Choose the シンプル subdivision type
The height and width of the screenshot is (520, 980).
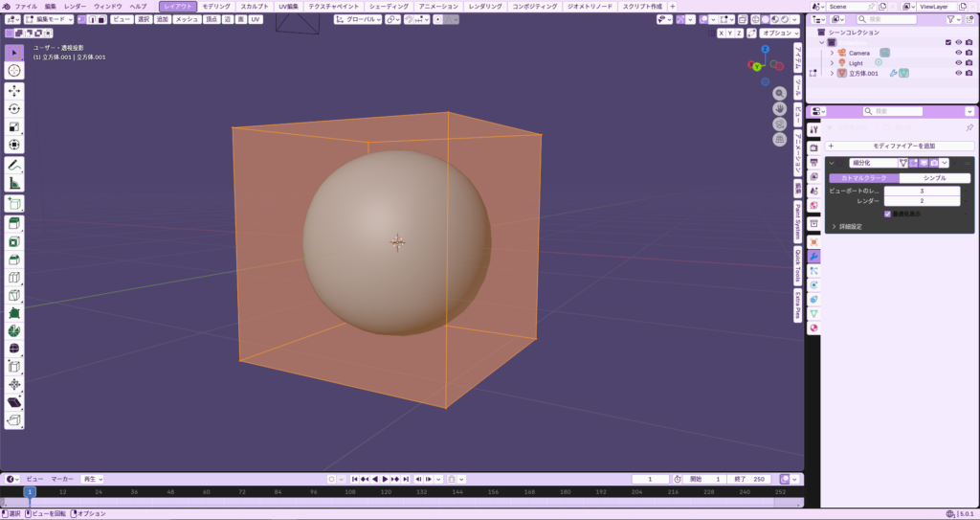[x=935, y=178]
